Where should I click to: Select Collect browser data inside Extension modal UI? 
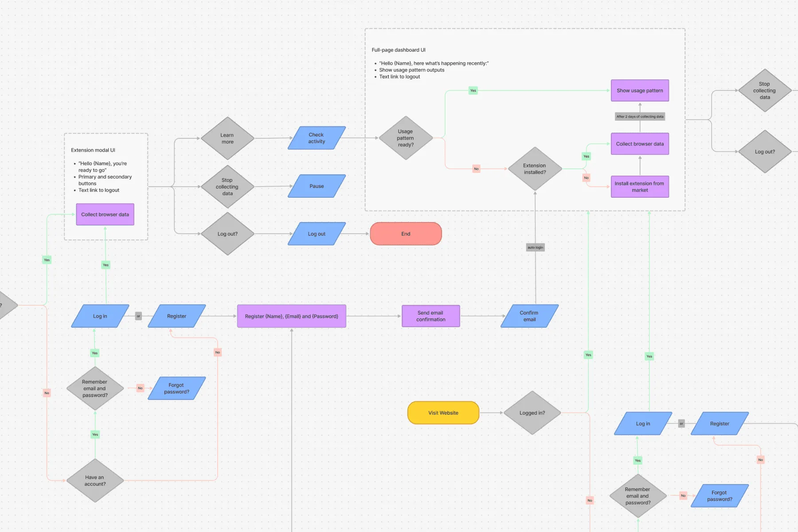coord(105,215)
